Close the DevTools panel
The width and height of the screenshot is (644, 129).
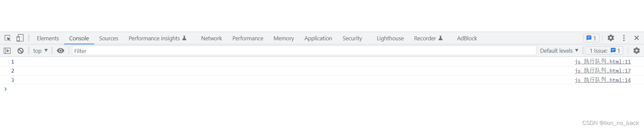(x=637, y=38)
